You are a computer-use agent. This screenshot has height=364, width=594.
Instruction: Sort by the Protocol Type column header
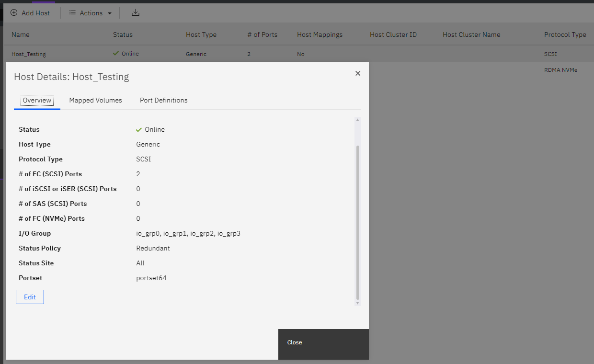(565, 34)
